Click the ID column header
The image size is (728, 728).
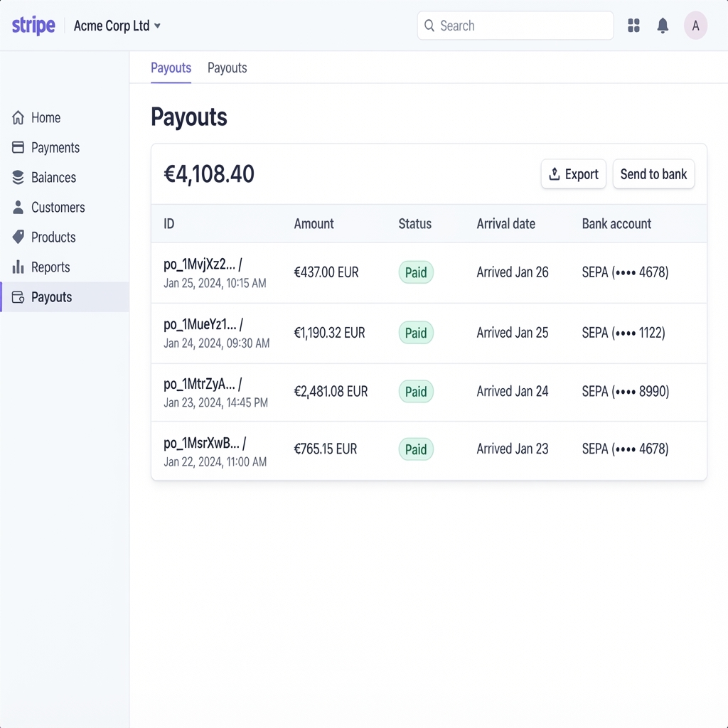[x=169, y=224]
